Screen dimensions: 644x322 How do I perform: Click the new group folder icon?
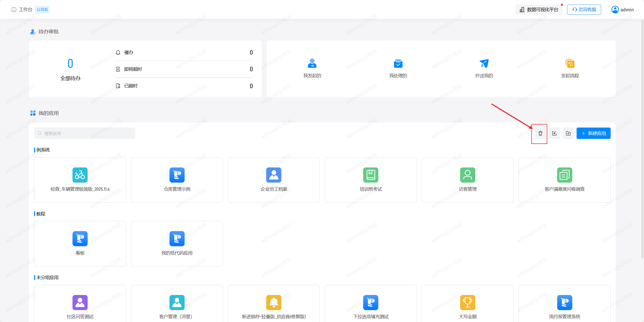point(568,133)
